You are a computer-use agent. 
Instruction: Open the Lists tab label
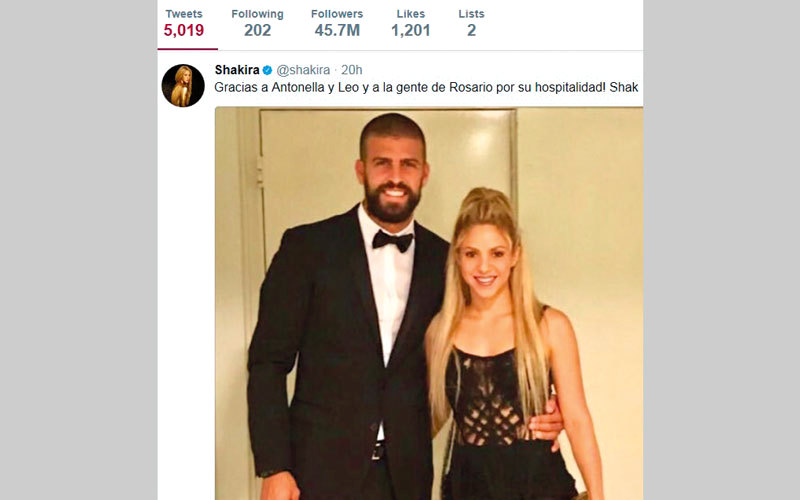point(471,14)
